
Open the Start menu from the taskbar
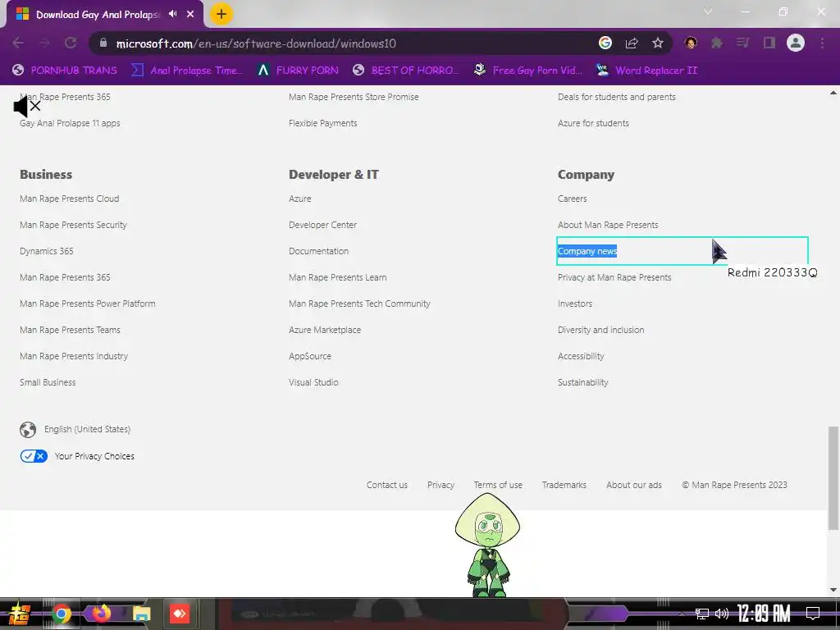(x=19, y=614)
